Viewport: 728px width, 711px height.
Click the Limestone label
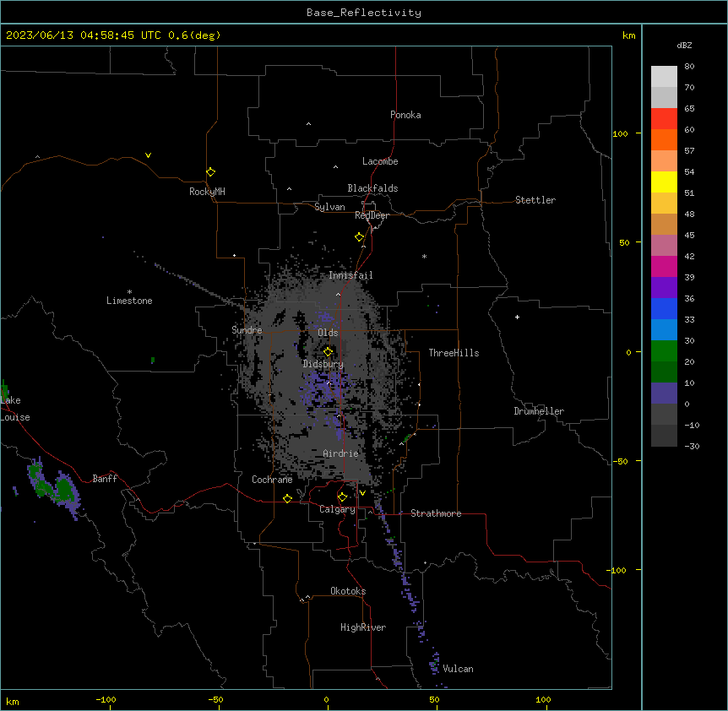pyautogui.click(x=129, y=301)
